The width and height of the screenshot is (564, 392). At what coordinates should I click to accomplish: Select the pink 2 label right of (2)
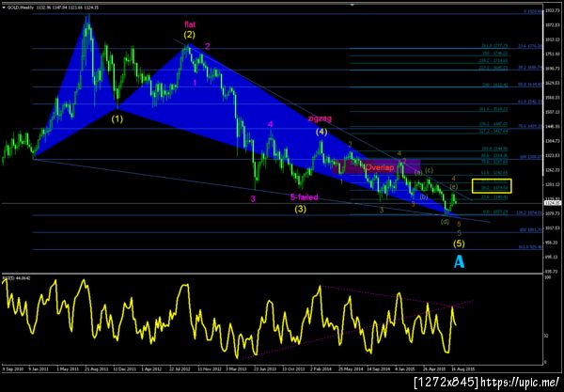[x=208, y=46]
